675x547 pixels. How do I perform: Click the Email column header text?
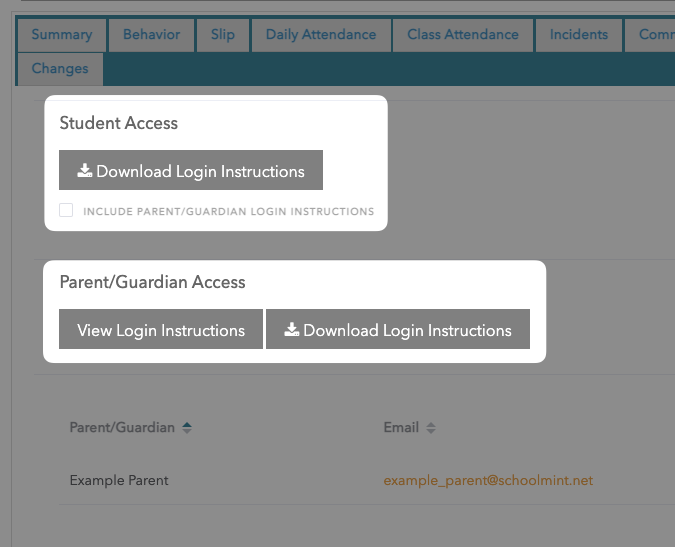pyautogui.click(x=401, y=428)
